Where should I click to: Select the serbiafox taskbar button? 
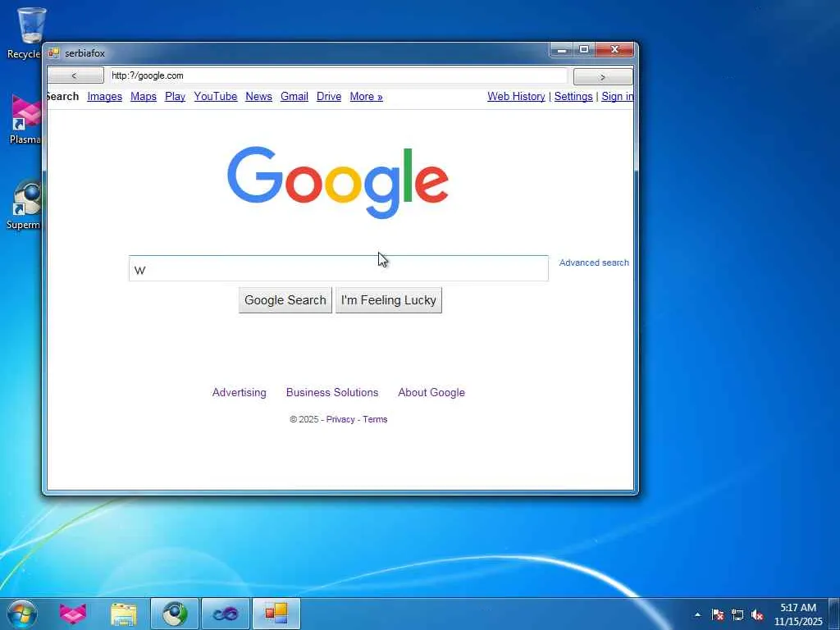(276, 614)
